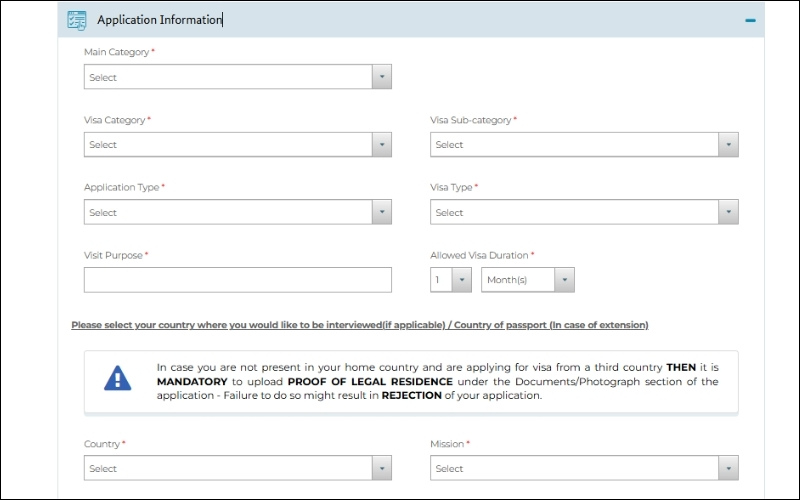This screenshot has height=500, width=800.
Task: Open the Visa Category dropdown
Action: [228, 145]
